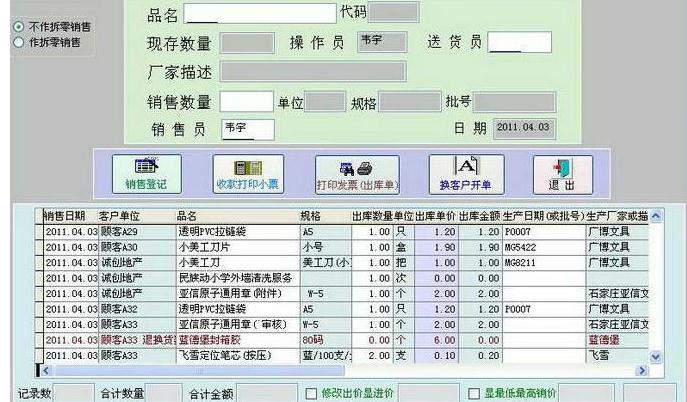Click the field after 显最低最高销价
This screenshot has width=687, height=402.
click(x=586, y=393)
